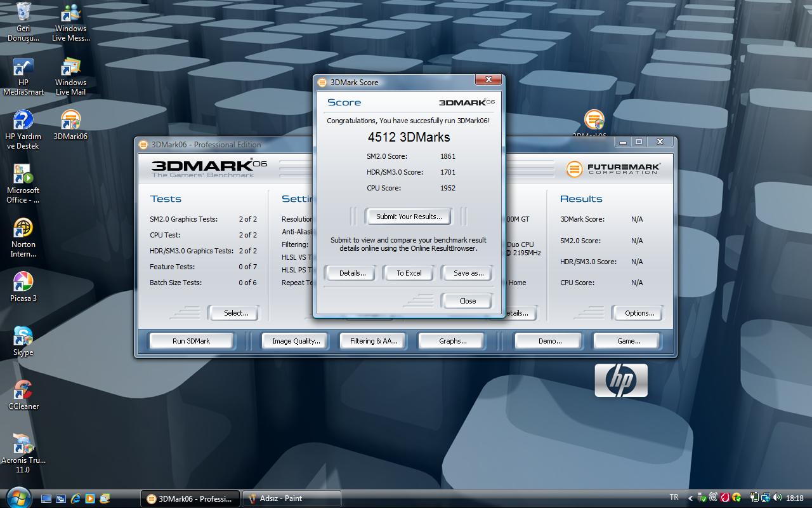Show hidden tray icons arrow
This screenshot has width=812, height=508.
click(690, 498)
